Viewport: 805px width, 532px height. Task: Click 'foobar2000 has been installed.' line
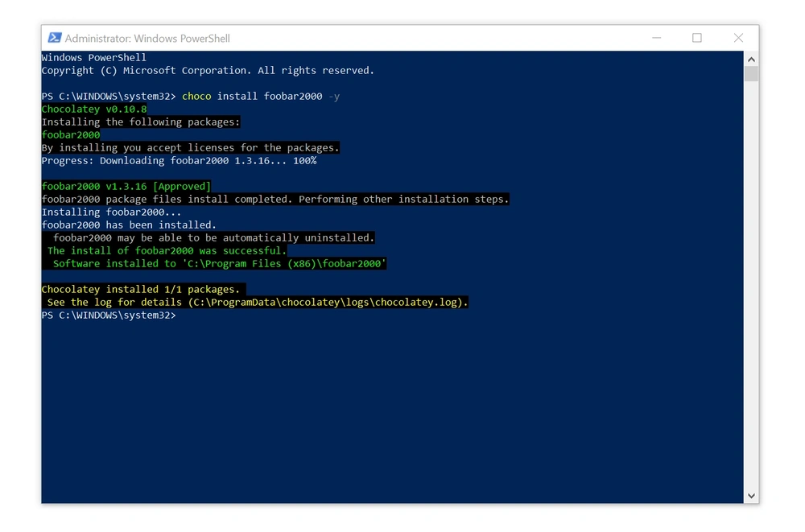[x=129, y=225]
